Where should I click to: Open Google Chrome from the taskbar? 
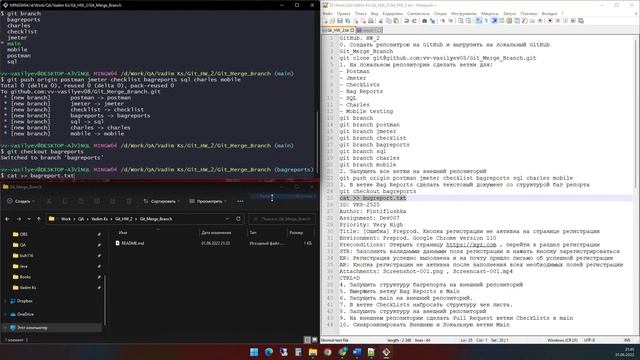pos(327,352)
